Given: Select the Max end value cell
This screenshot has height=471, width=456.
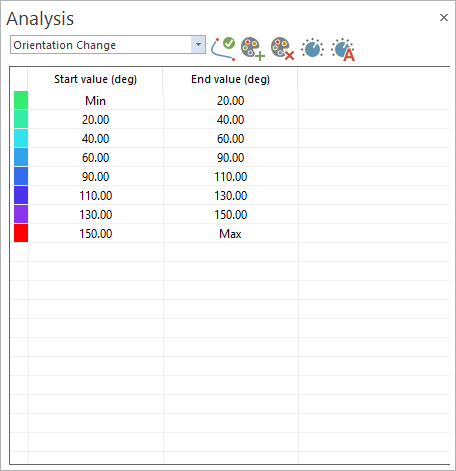Looking at the screenshot, I should pos(231,233).
